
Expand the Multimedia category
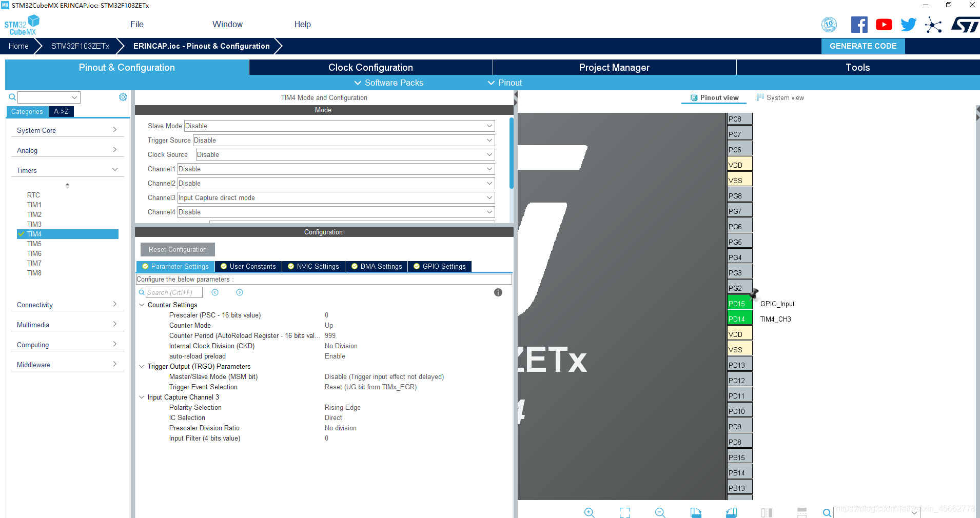click(x=67, y=325)
